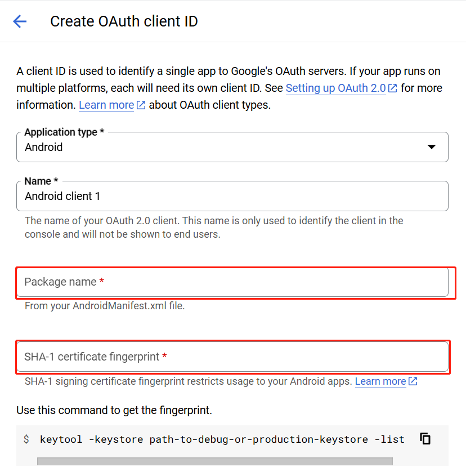Screen dimensions: 466x476
Task: Click the external-link icon beside the first Learn more
Action: 140,105
